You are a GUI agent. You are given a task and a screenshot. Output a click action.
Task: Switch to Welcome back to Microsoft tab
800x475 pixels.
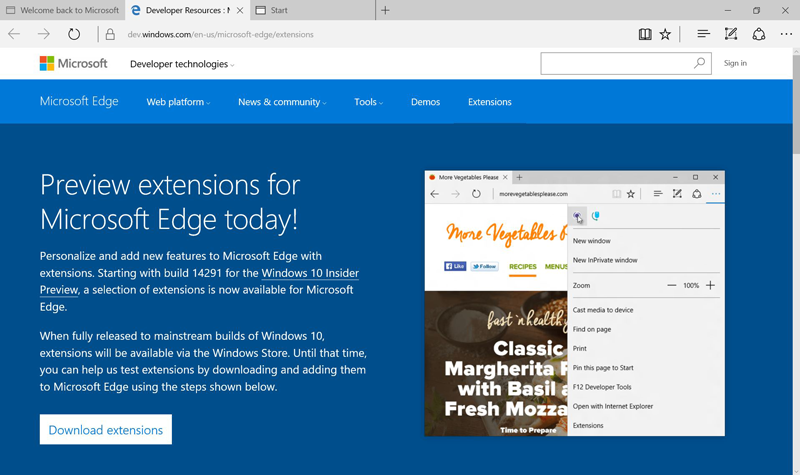[62, 10]
